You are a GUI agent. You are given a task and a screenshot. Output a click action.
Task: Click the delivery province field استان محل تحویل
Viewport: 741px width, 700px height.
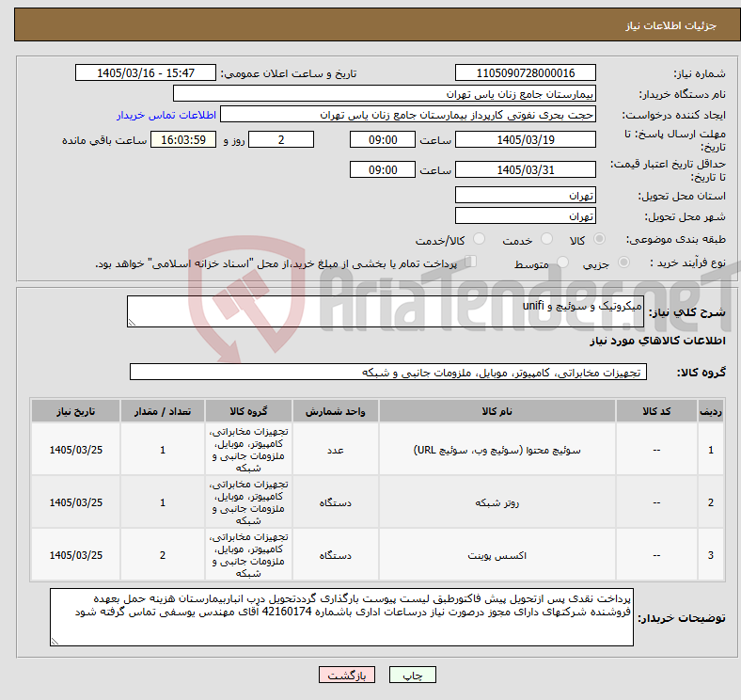click(525, 195)
